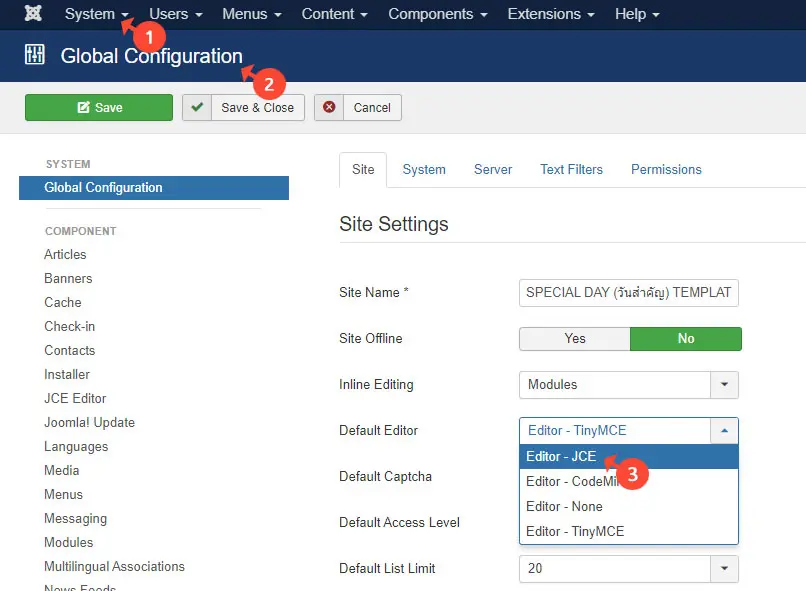806x591 pixels.
Task: Go to Articles component configuration
Action: pyautogui.click(x=65, y=255)
